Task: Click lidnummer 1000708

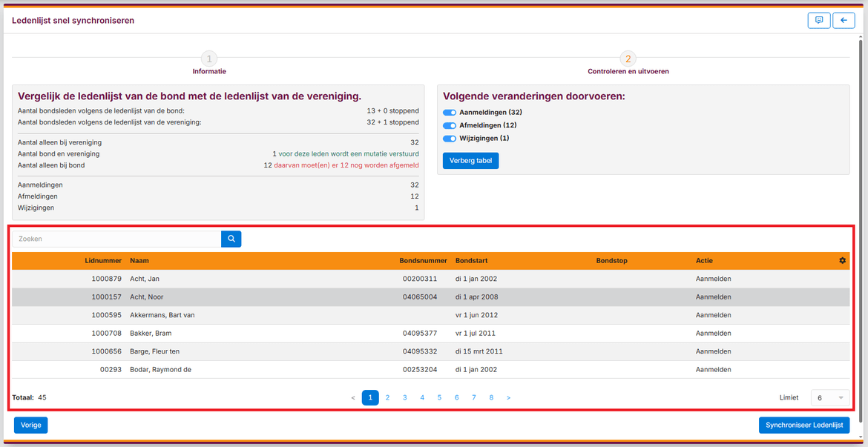Action: click(107, 333)
